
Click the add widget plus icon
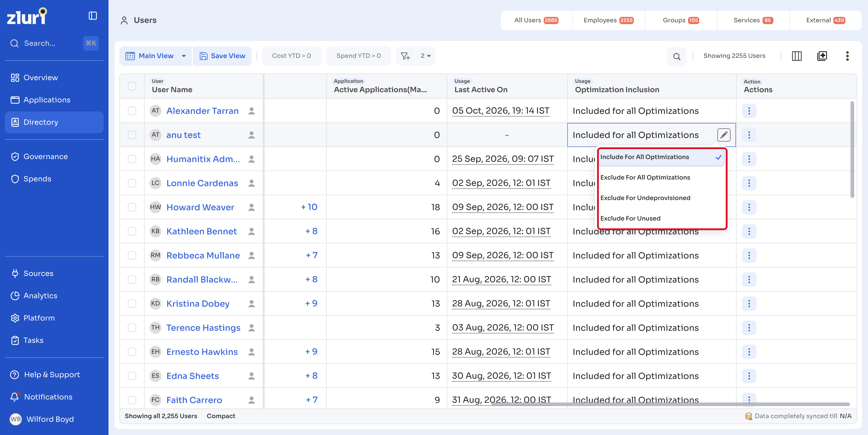pyautogui.click(x=822, y=56)
